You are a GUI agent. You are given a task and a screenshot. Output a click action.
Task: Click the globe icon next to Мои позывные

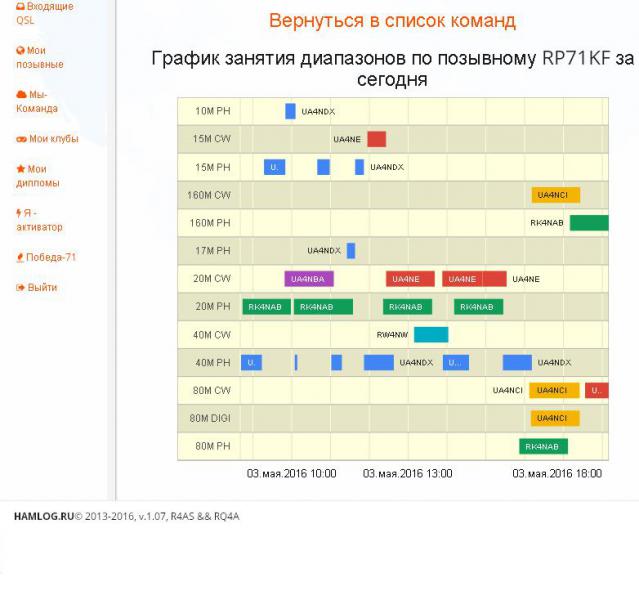pyautogui.click(x=20, y=50)
